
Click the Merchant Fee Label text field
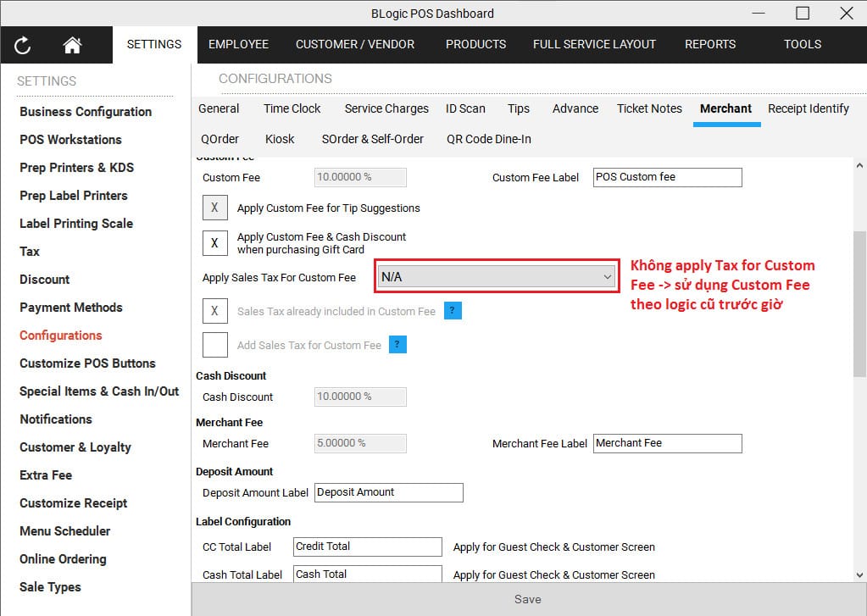click(x=667, y=443)
